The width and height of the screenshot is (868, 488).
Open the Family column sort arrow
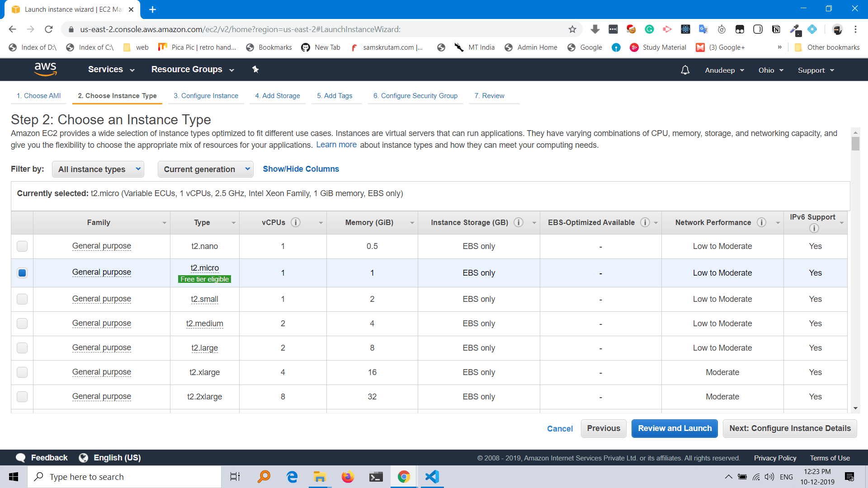[x=164, y=223]
